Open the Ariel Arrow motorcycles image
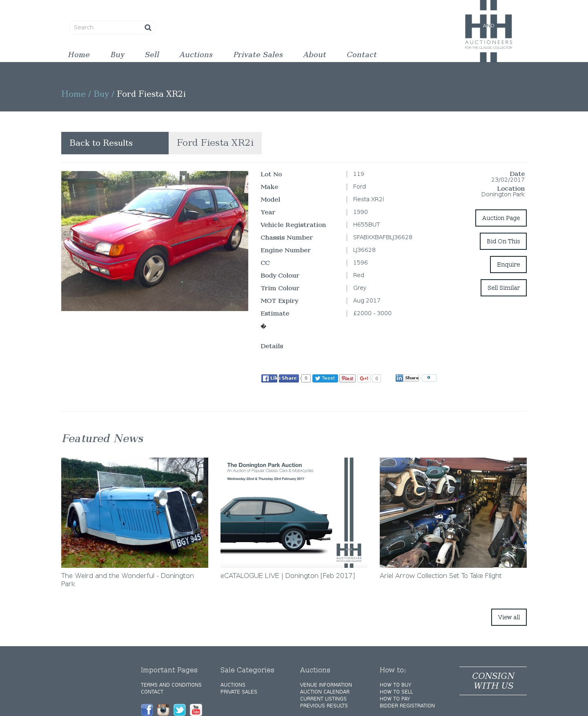 coord(453,513)
